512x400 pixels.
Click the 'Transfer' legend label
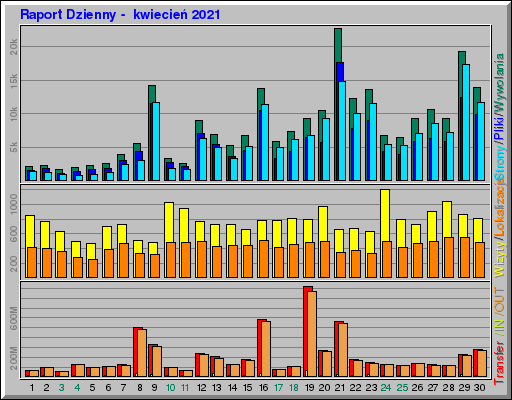(x=500, y=363)
